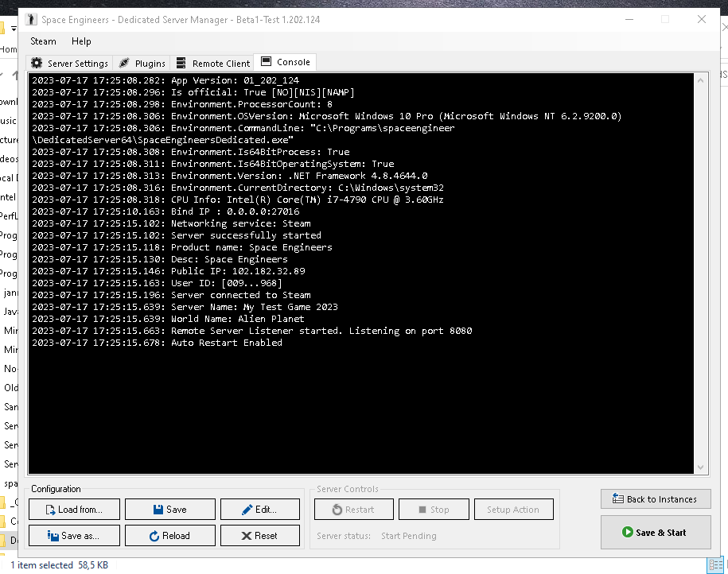Go Back to Instances
The height and width of the screenshot is (574, 728).
(x=655, y=499)
